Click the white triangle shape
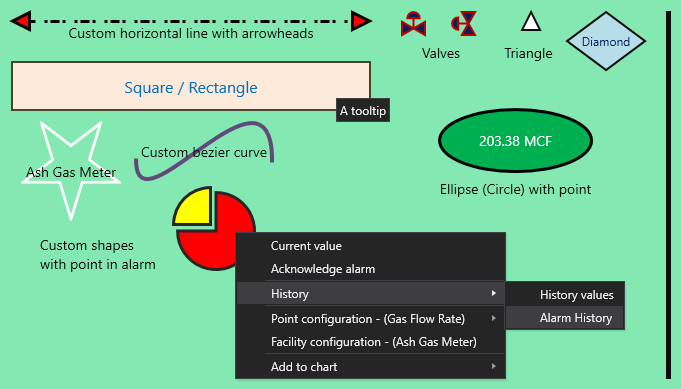The width and height of the screenshot is (681, 389). pyautogui.click(x=531, y=22)
